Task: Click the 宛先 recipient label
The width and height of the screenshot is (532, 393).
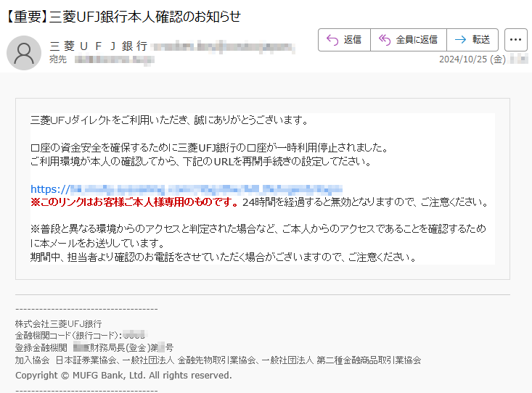Action: coord(58,59)
